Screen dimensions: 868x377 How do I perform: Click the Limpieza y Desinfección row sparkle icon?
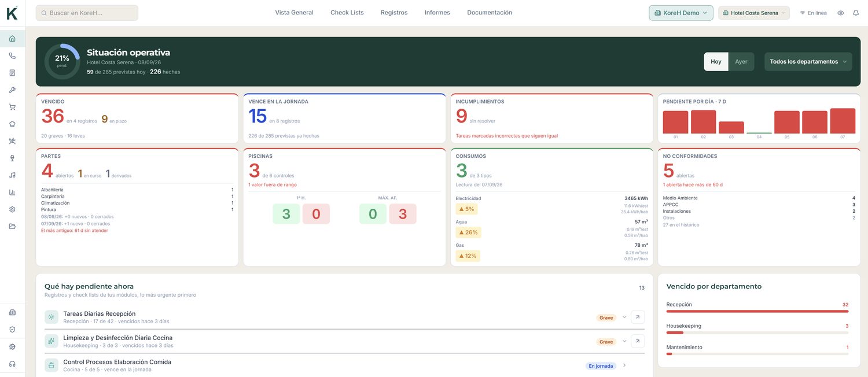click(52, 341)
